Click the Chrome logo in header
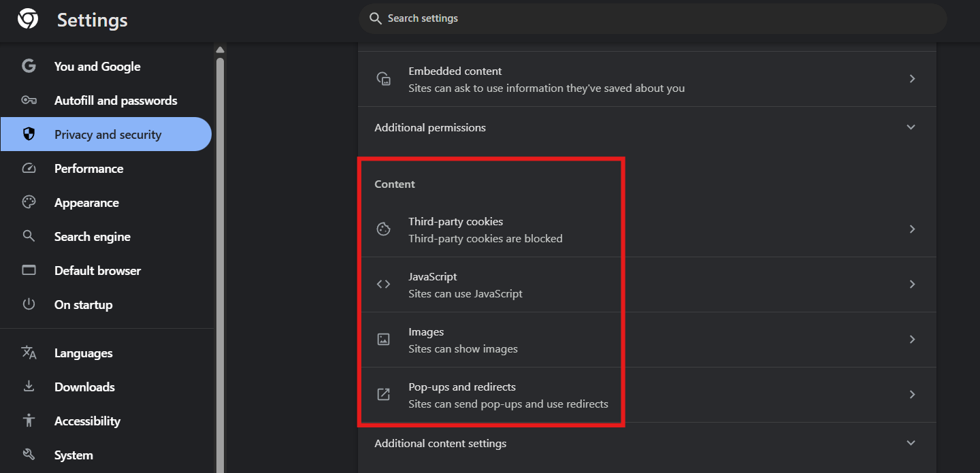Viewport: 980px width, 473px height. click(x=28, y=20)
